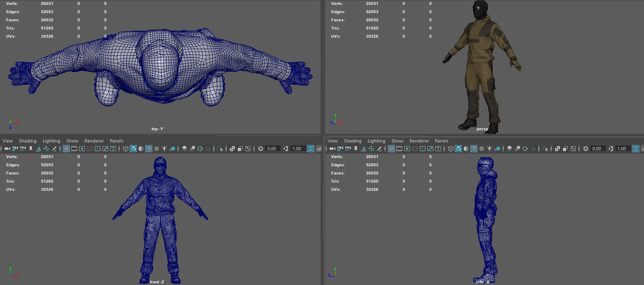
Task: Open the View menu in the side panel
Action: [x=332, y=141]
